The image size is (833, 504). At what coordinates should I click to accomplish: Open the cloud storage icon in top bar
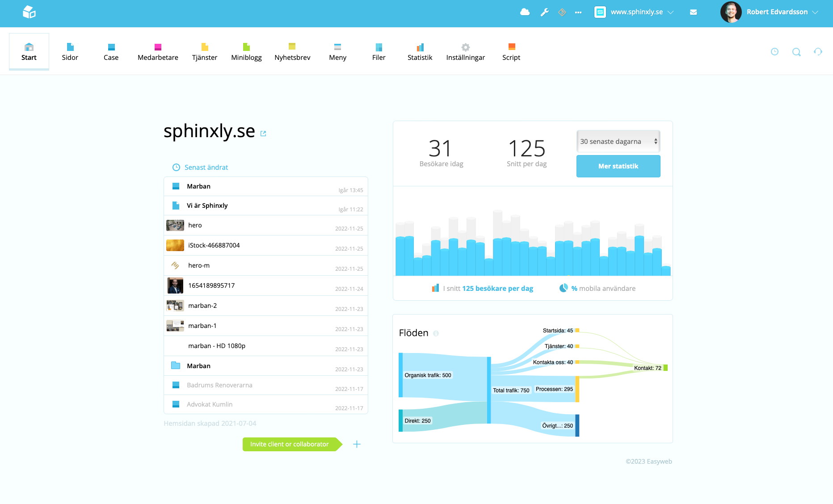[525, 12]
